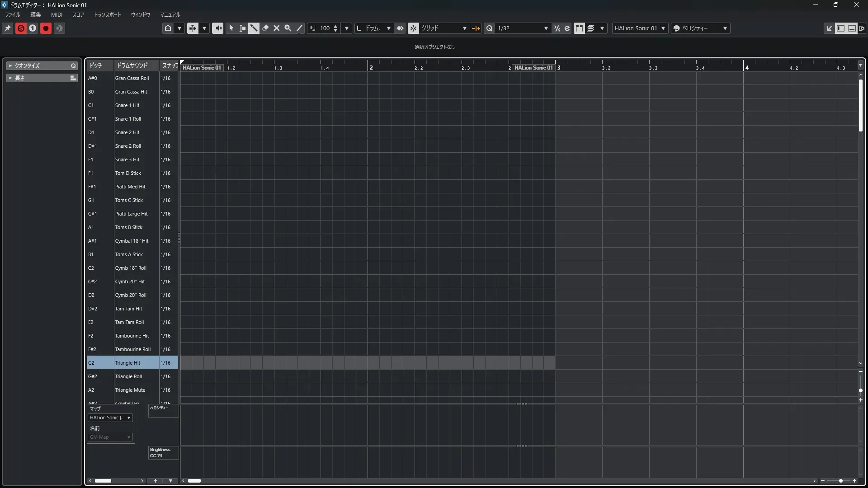Viewport: 868px width, 488px height.
Task: Select the Line draw tool
Action: 299,28
